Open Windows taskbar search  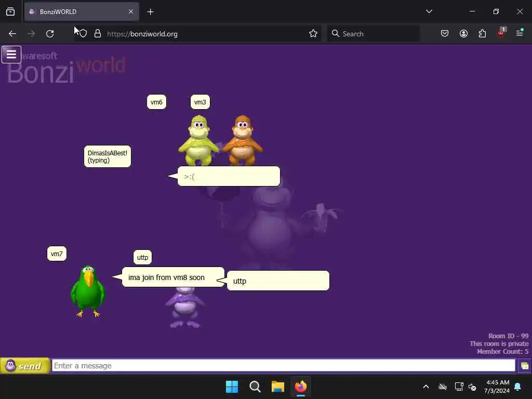click(x=255, y=387)
